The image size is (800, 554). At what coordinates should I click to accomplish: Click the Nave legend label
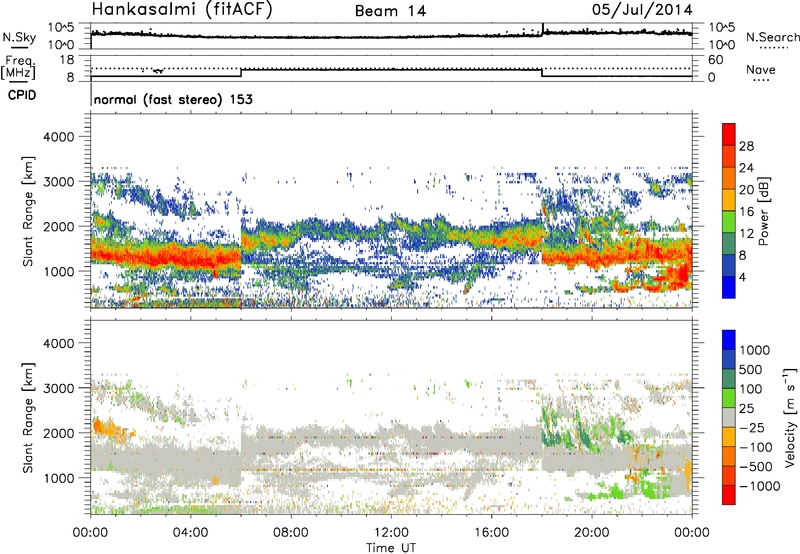pos(761,69)
